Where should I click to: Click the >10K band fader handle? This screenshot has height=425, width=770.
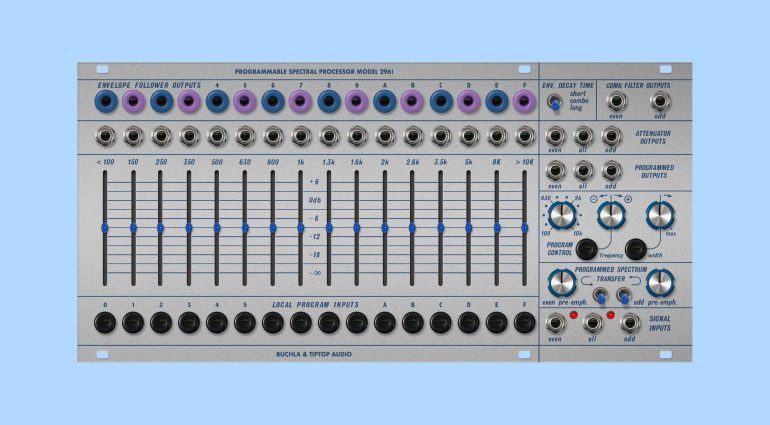pyautogui.click(x=524, y=228)
